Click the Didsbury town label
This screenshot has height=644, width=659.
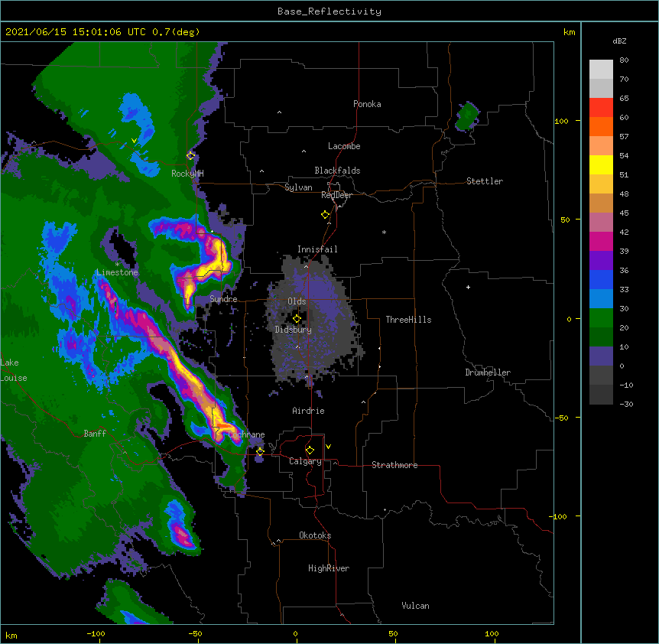(294, 330)
